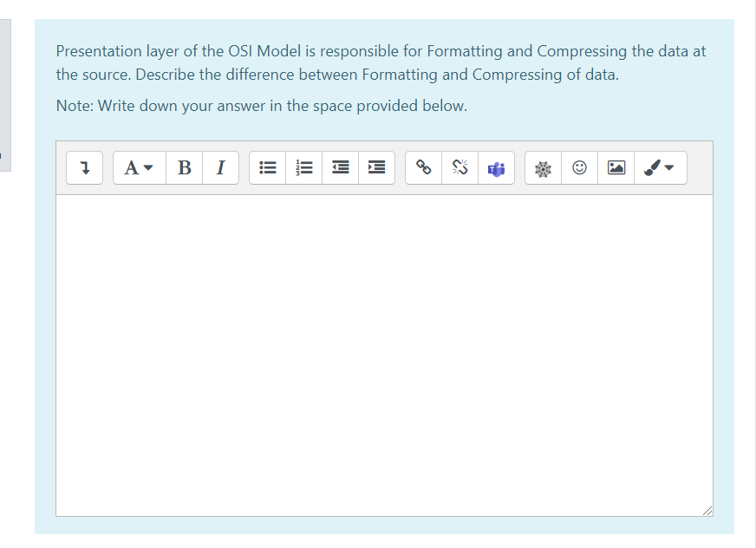Toggle bold formatting in the editor
The width and height of the screenshot is (756, 548).
pyautogui.click(x=184, y=167)
